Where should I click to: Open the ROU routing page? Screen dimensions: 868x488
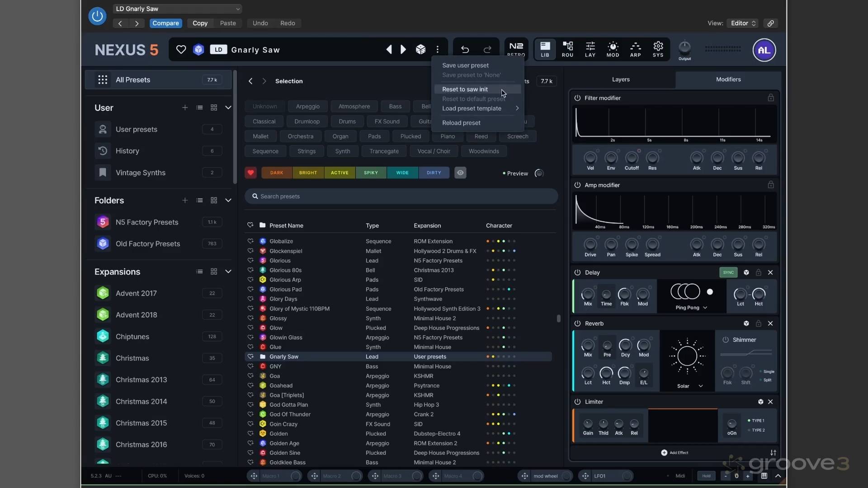(567, 49)
